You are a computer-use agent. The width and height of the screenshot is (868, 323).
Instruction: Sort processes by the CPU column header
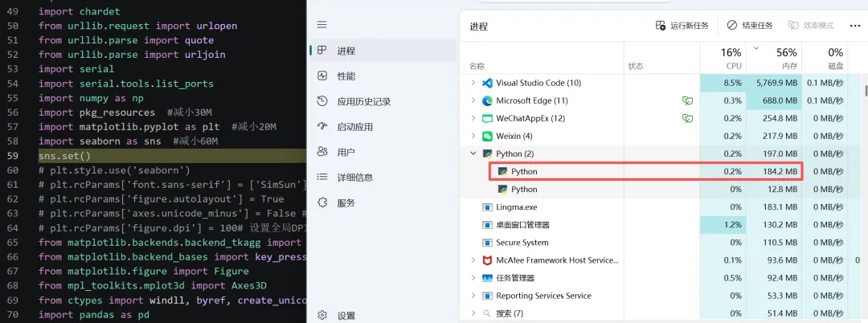tap(732, 59)
